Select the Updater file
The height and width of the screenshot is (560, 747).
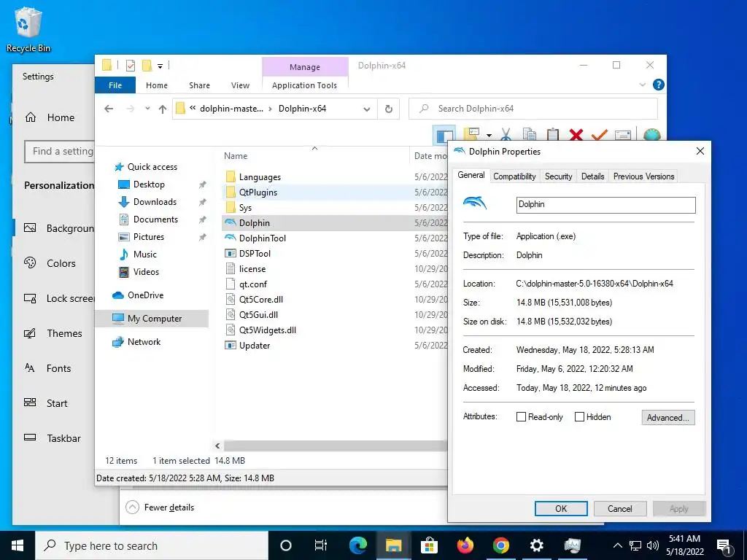(255, 345)
